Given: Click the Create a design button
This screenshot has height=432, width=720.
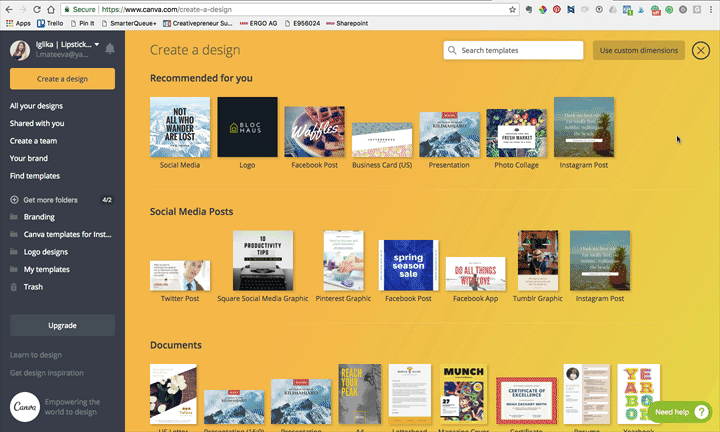Looking at the screenshot, I should (62, 79).
